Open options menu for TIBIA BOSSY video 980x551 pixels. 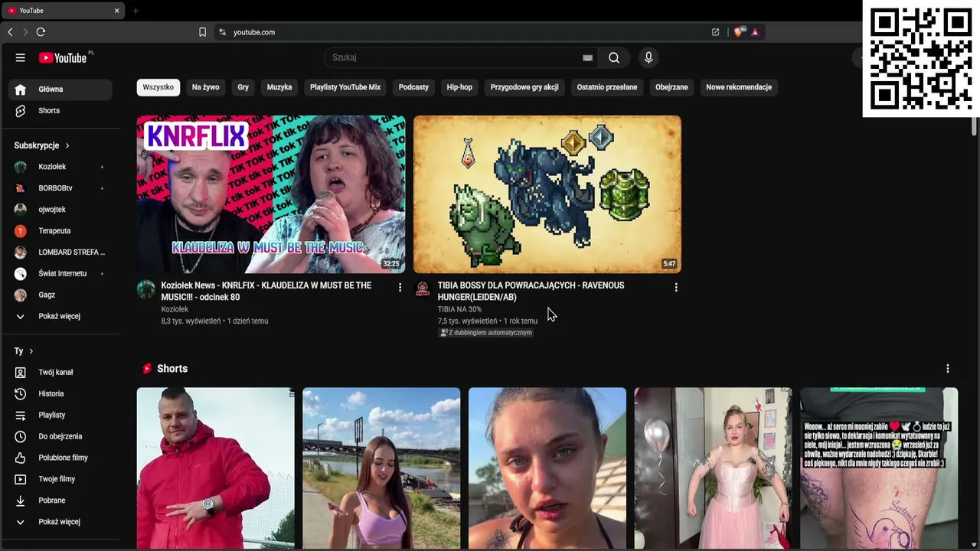point(676,288)
